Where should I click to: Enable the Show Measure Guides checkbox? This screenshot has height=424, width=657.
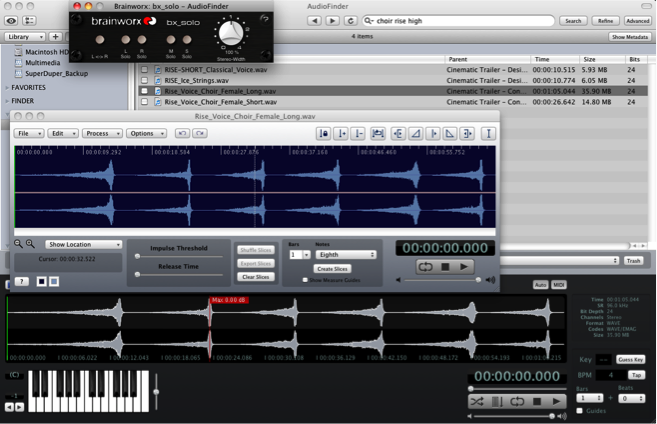pyautogui.click(x=305, y=280)
